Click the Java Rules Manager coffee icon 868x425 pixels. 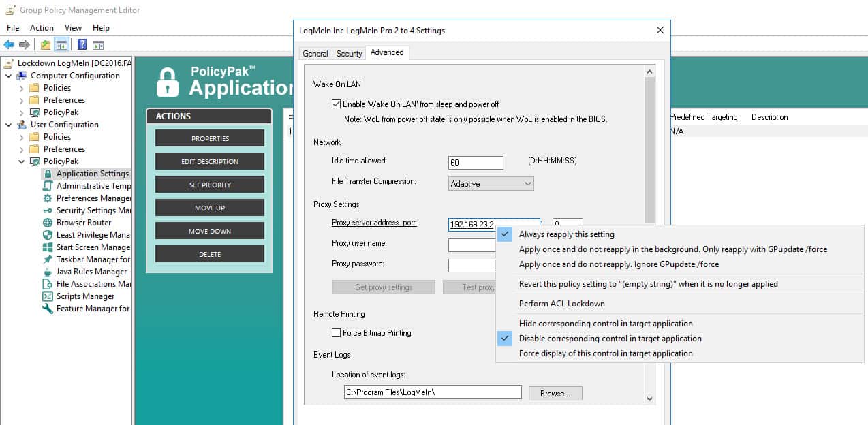coord(48,272)
